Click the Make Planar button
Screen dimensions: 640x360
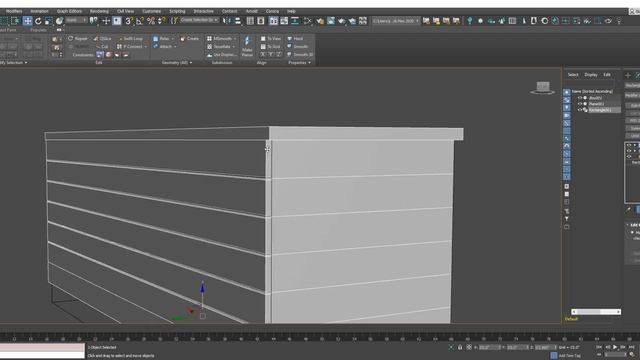[247, 46]
